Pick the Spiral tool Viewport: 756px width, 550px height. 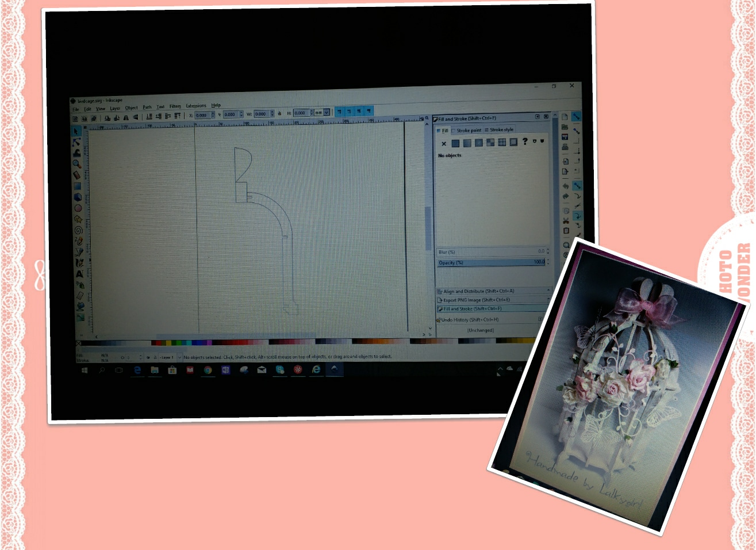(x=78, y=230)
